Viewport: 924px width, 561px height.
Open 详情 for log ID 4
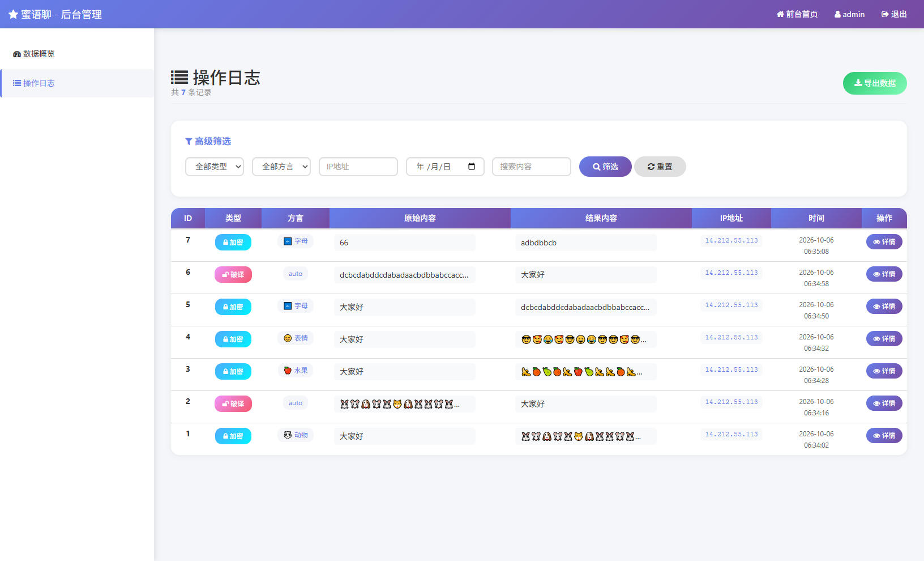884,339
